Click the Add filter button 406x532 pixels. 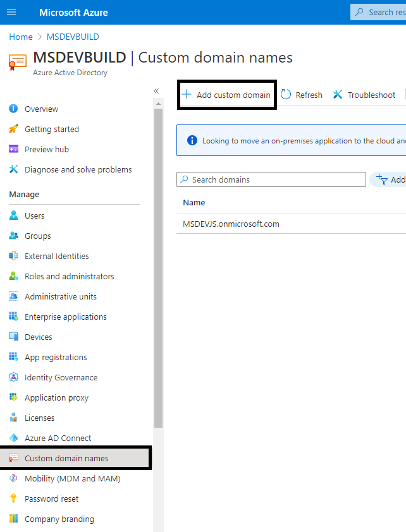click(390, 179)
